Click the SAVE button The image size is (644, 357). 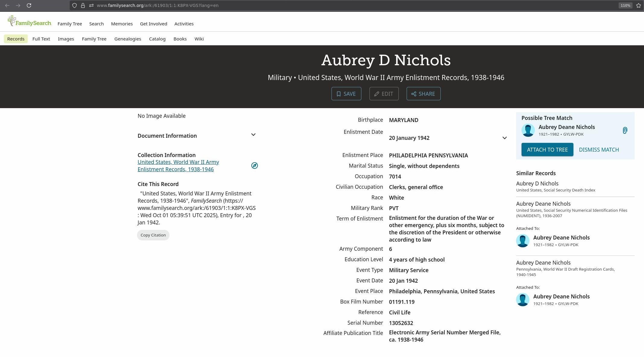click(x=346, y=94)
